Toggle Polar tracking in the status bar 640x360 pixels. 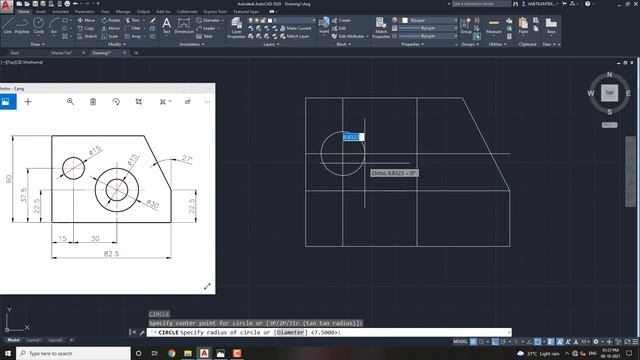(x=503, y=342)
